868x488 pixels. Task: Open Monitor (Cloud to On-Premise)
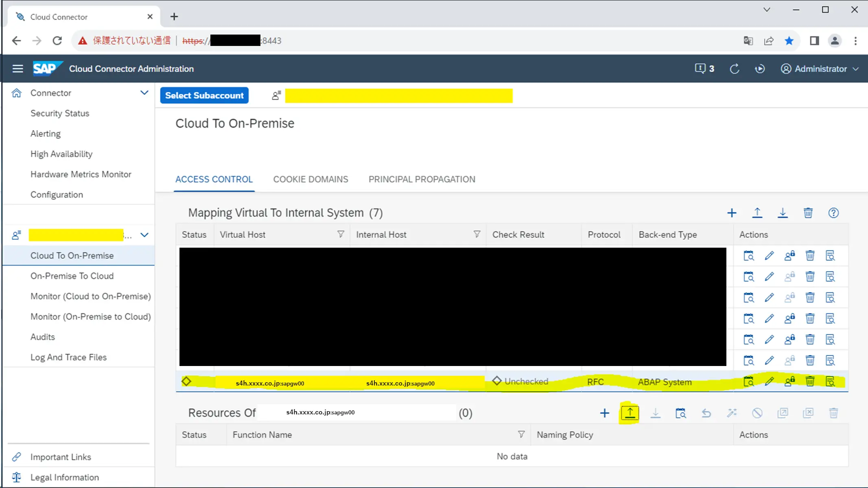pos(91,296)
